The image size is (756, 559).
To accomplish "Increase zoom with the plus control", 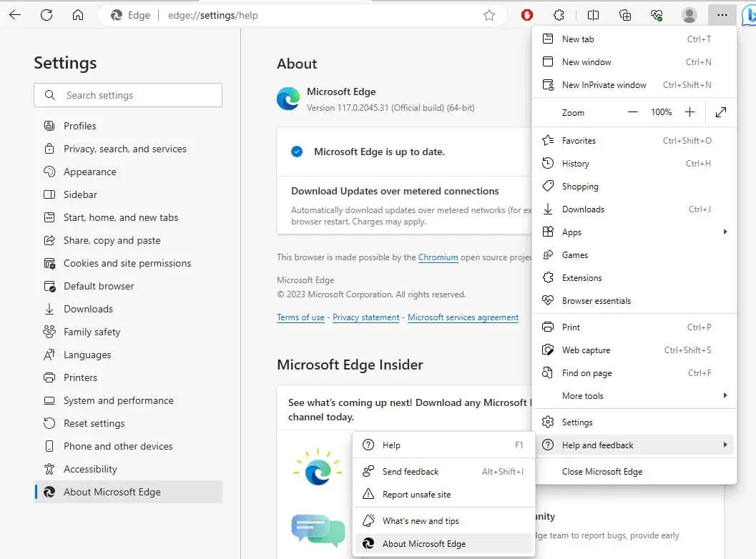I will 689,112.
